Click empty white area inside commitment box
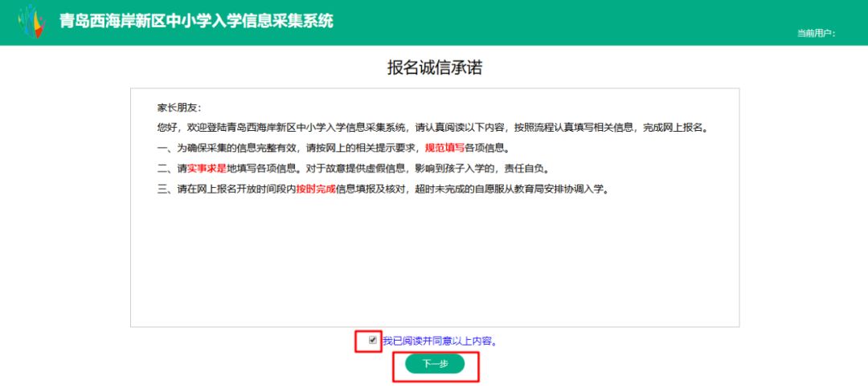The image size is (868, 392). [x=435, y=259]
